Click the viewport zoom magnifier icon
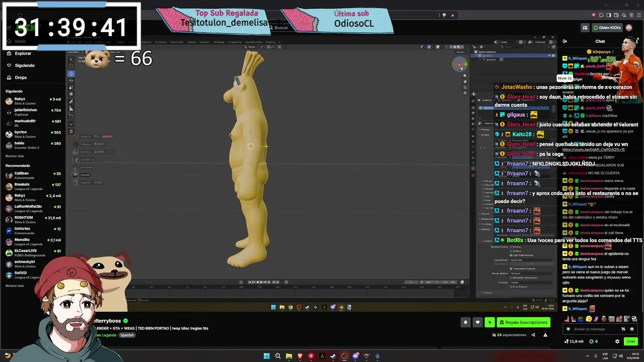This screenshot has height=362, width=644. pyautogui.click(x=464, y=75)
